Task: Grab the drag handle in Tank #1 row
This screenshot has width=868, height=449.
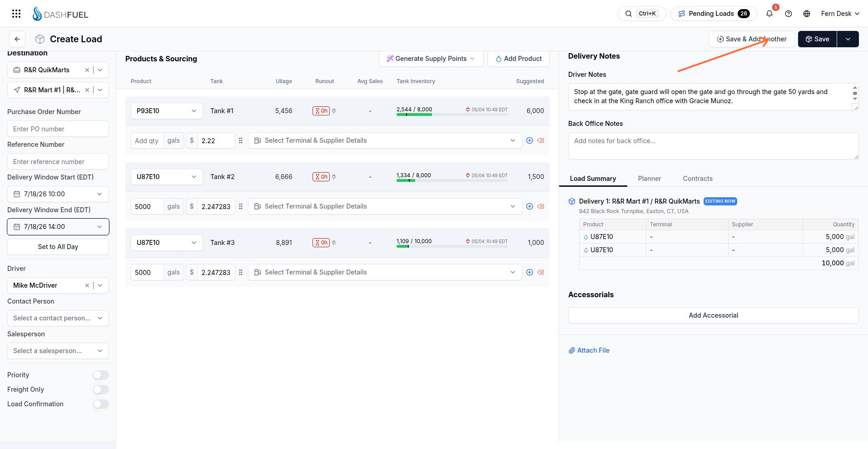Action: pyautogui.click(x=241, y=140)
